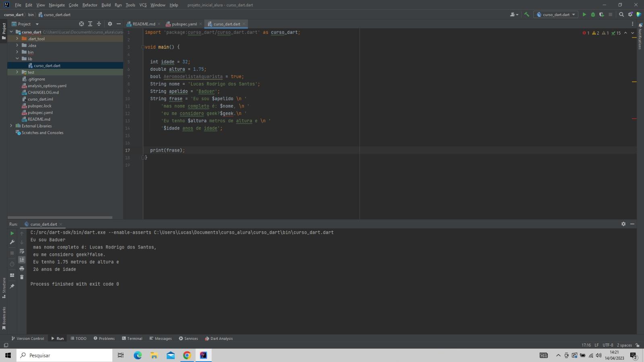
Task: Expand External Libraries node
Action: (x=11, y=126)
